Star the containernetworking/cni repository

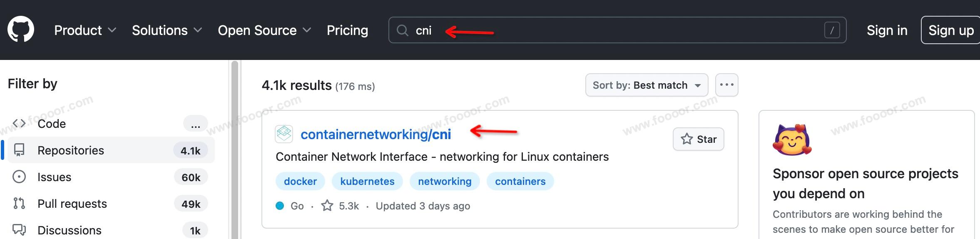pos(698,139)
